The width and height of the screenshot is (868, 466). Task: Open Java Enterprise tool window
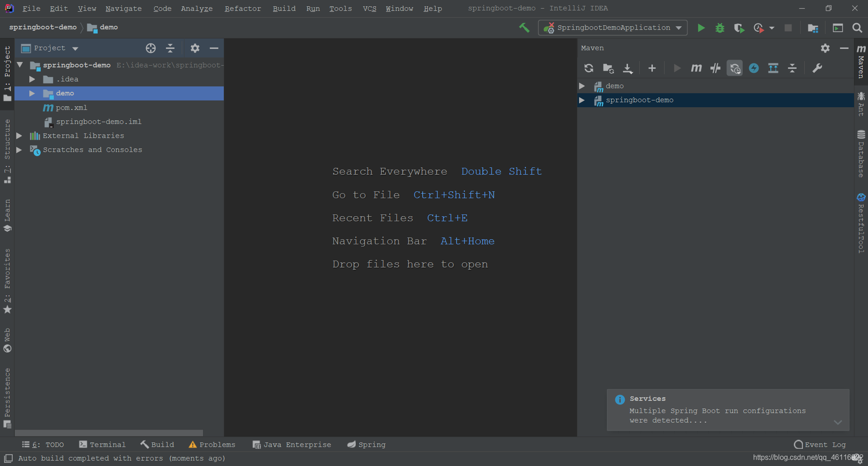pyautogui.click(x=292, y=445)
